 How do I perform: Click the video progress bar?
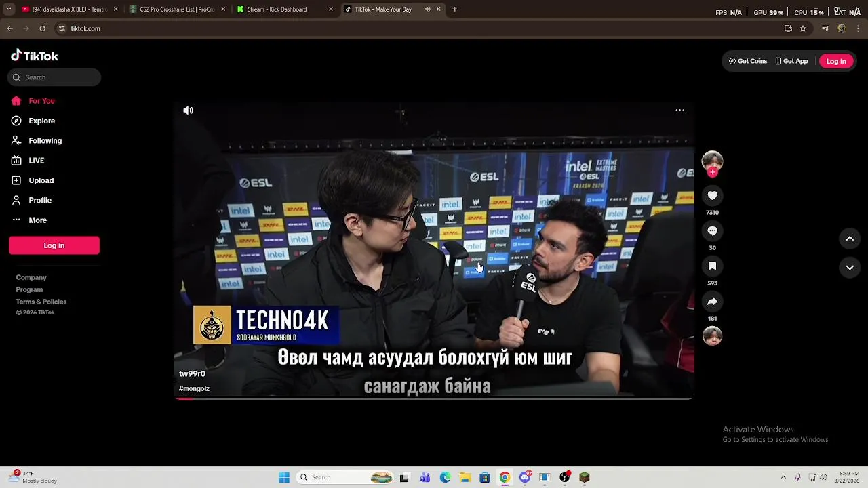pos(434,399)
